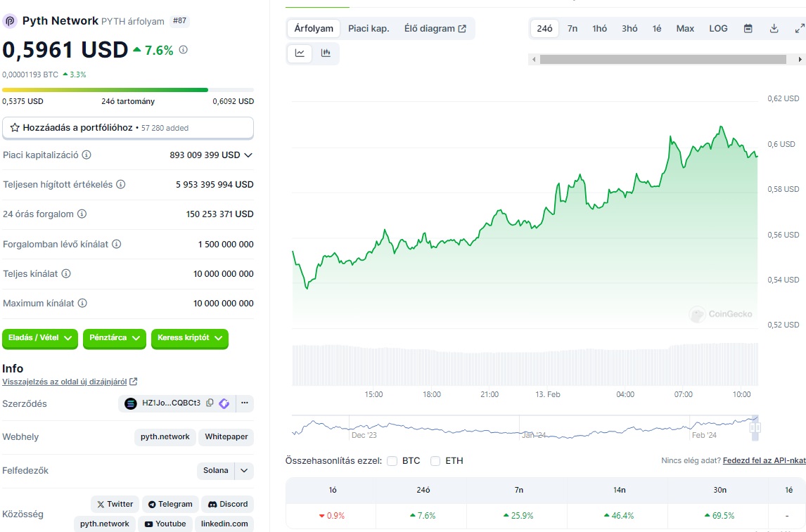This screenshot has width=806, height=532.
Task: Open the Whitepaper link
Action: tap(226, 437)
